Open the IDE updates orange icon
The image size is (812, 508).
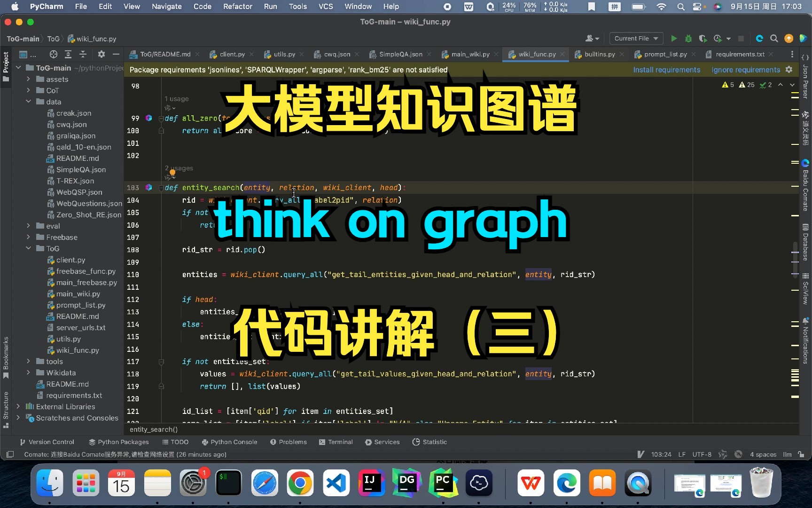pos(789,39)
